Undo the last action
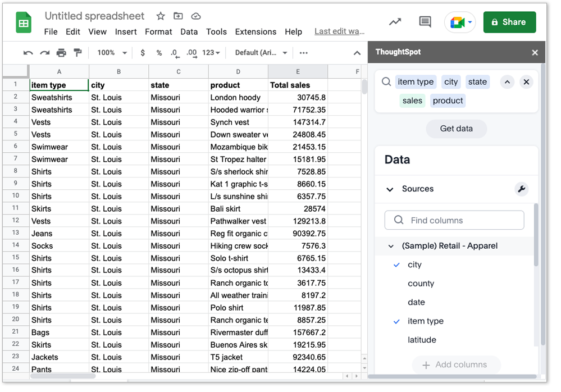Image resolution: width=561 pixels, height=392 pixels. pos(28,52)
